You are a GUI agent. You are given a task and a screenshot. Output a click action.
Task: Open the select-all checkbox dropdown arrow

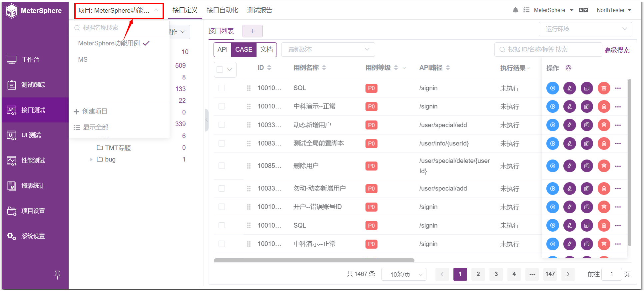pos(230,69)
